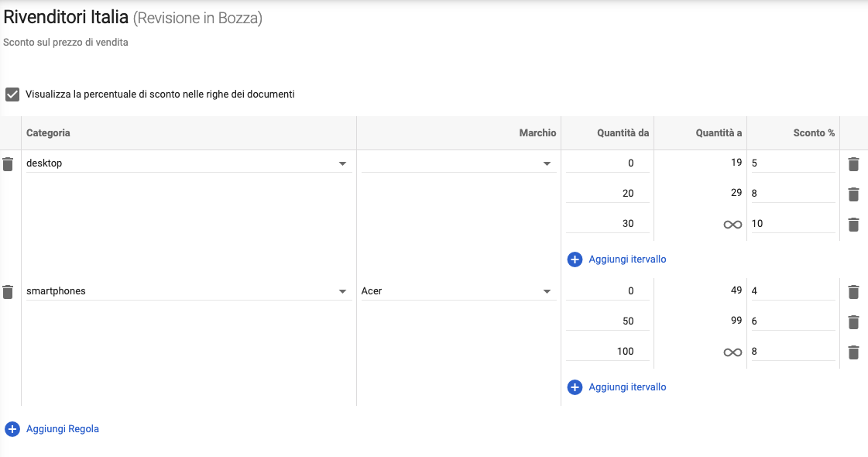868x457 pixels.
Task: Remove the smartphones 0–49 quantity interval
Action: coord(853,292)
